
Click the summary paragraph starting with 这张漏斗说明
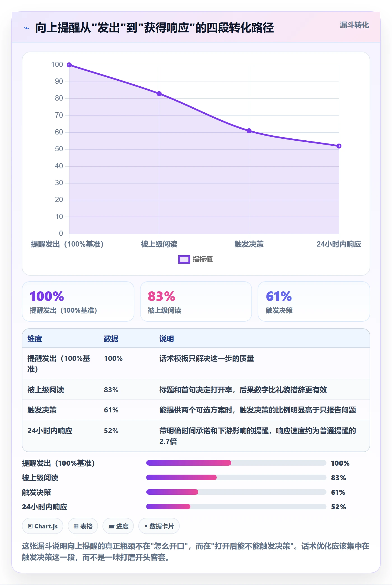(196, 551)
